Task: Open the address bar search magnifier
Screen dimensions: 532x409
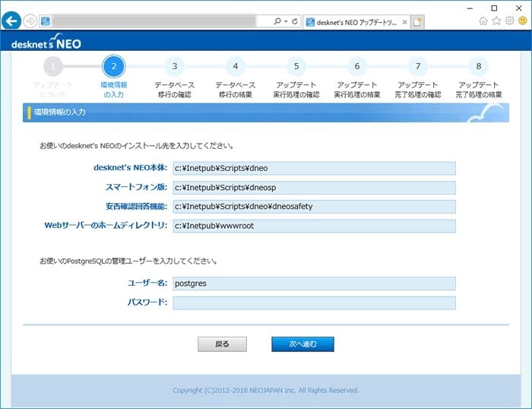Action: pos(277,21)
